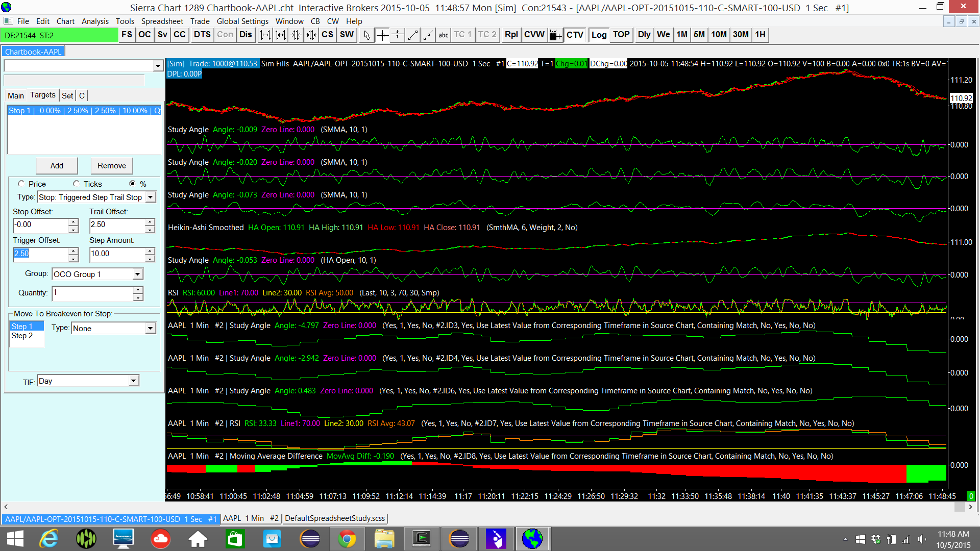Select the abc text tool
Screen dimensions: 980x551
(444, 35)
